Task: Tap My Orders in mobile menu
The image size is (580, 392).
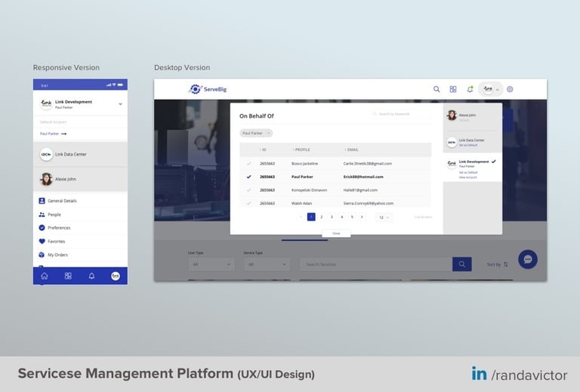Action: click(x=57, y=255)
